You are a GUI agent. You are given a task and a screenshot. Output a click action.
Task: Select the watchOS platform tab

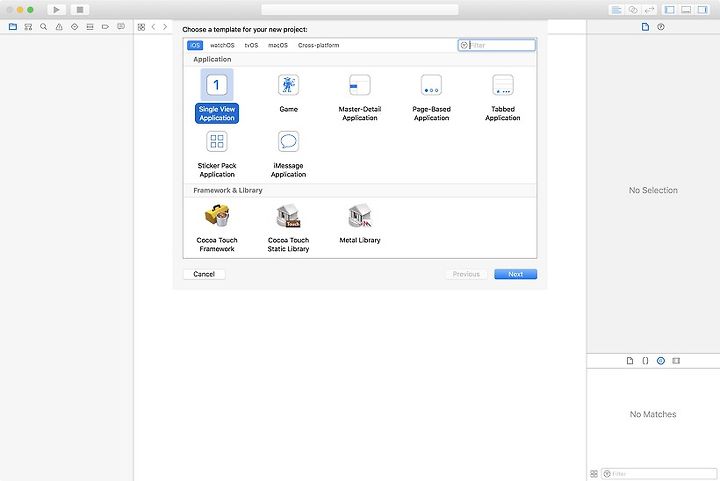coord(222,45)
